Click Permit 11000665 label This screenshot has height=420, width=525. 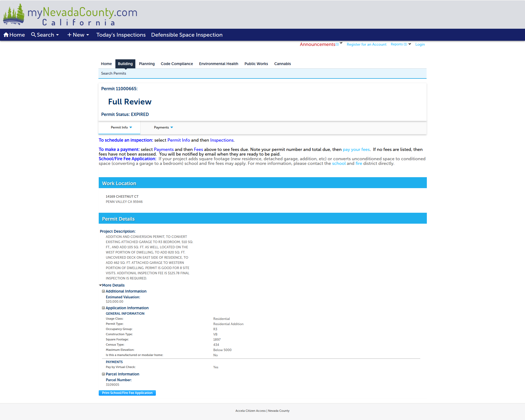[119, 89]
